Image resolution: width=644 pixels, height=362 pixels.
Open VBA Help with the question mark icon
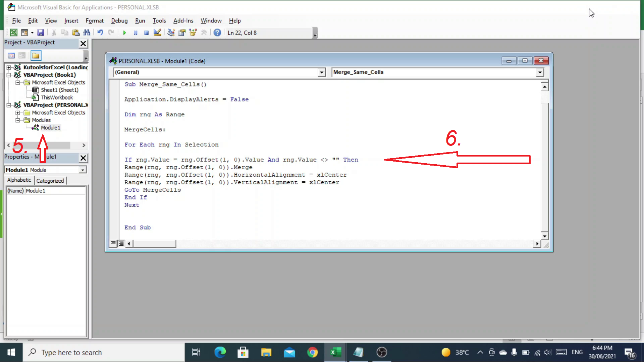pos(217,33)
